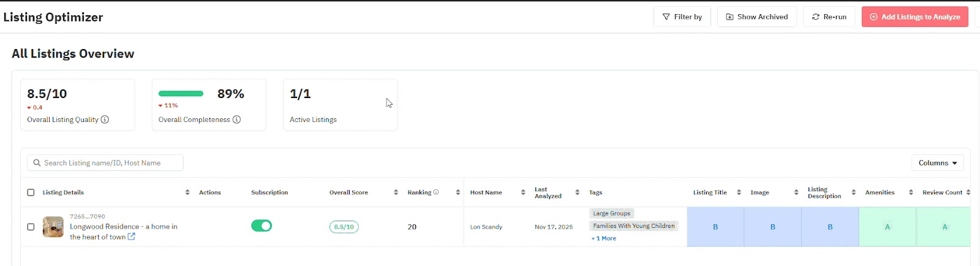Select the Longwood Residence row checkbox
980x266 pixels.
pyautogui.click(x=31, y=227)
